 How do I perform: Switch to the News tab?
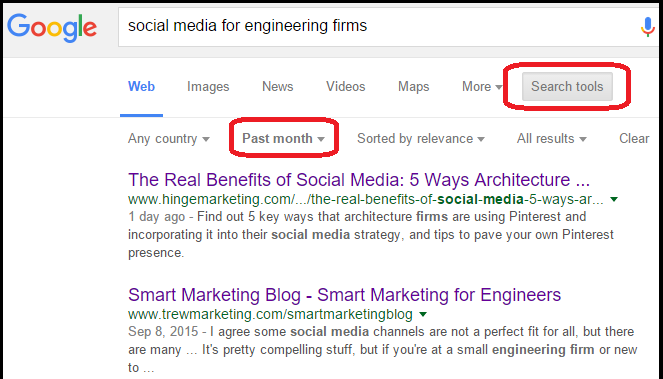point(277,87)
